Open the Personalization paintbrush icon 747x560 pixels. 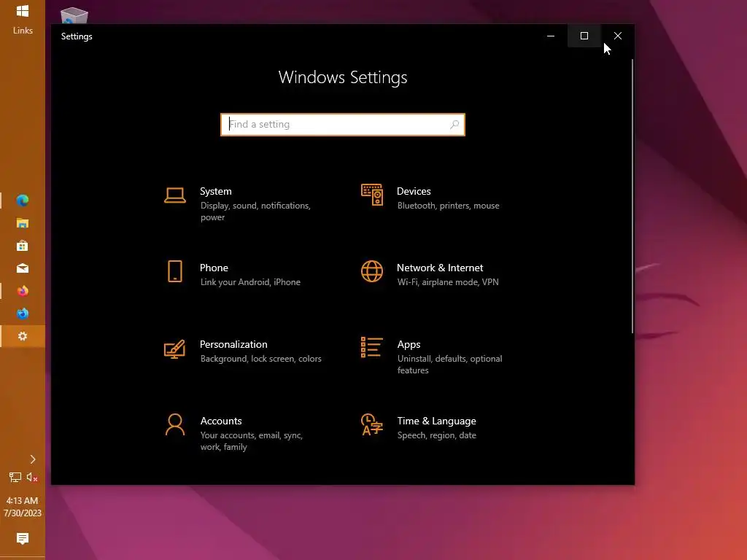174,349
